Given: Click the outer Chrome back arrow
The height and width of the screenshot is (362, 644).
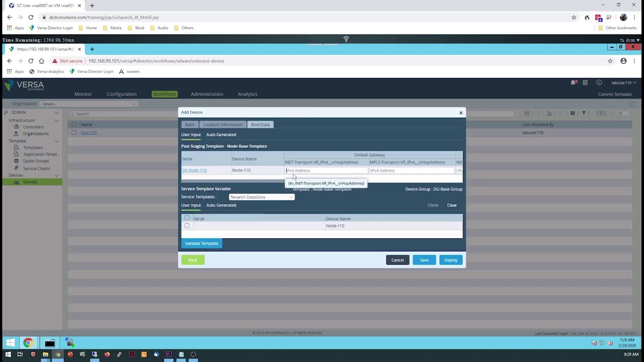Looking at the screenshot, I should click(9, 17).
